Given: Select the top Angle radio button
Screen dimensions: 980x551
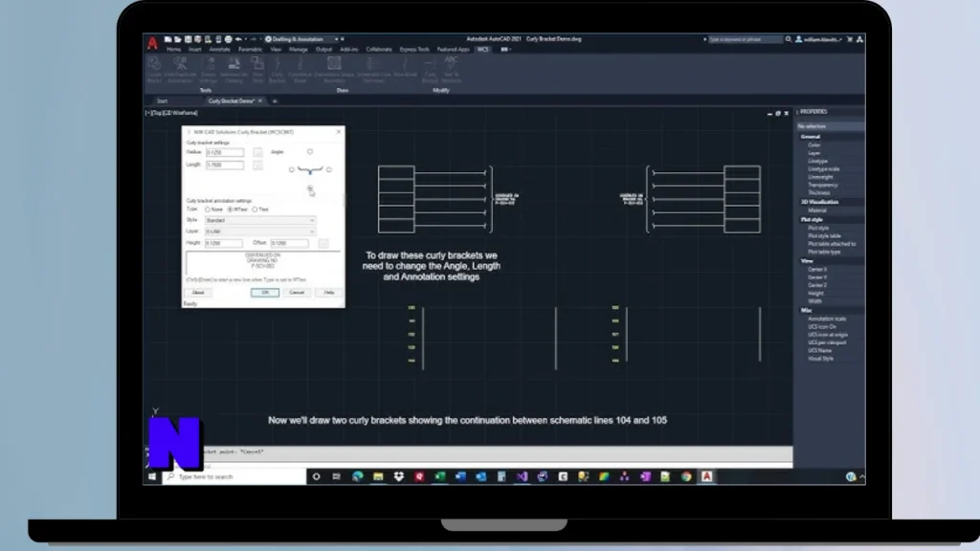Looking at the screenshot, I should tap(310, 152).
